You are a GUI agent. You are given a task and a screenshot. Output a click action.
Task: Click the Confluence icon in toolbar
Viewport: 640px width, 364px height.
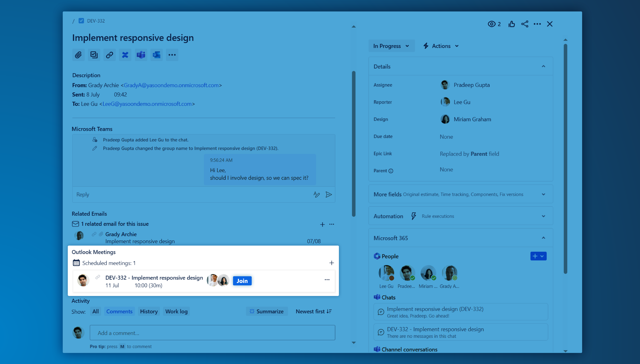click(x=125, y=55)
